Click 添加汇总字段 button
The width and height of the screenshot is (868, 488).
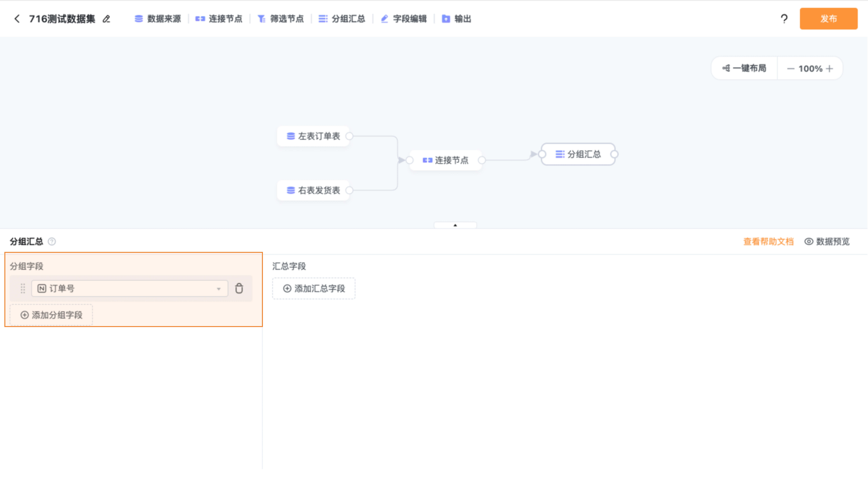tap(314, 289)
